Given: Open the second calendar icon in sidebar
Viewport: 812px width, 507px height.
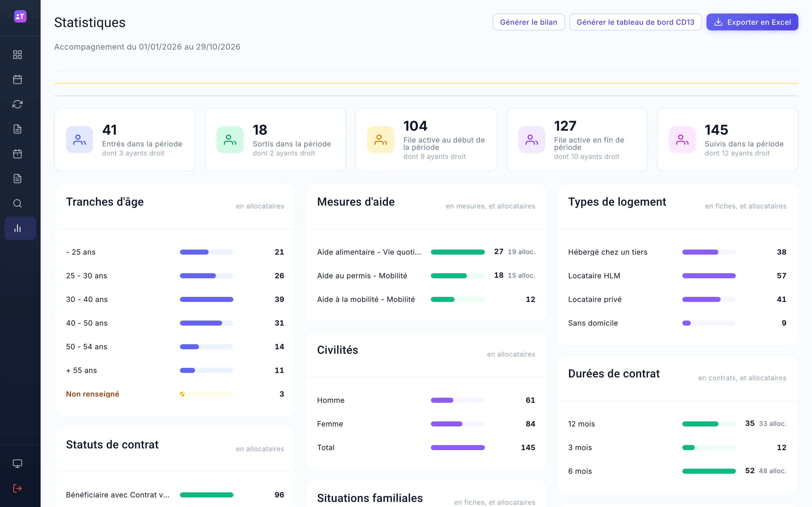Looking at the screenshot, I should coord(17,154).
